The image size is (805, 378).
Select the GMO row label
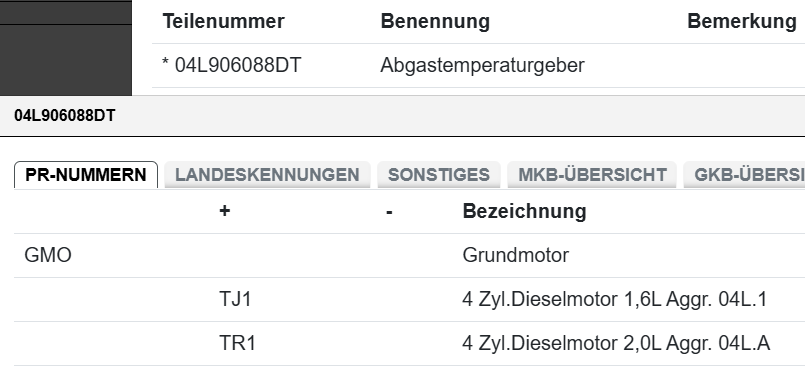pos(48,255)
